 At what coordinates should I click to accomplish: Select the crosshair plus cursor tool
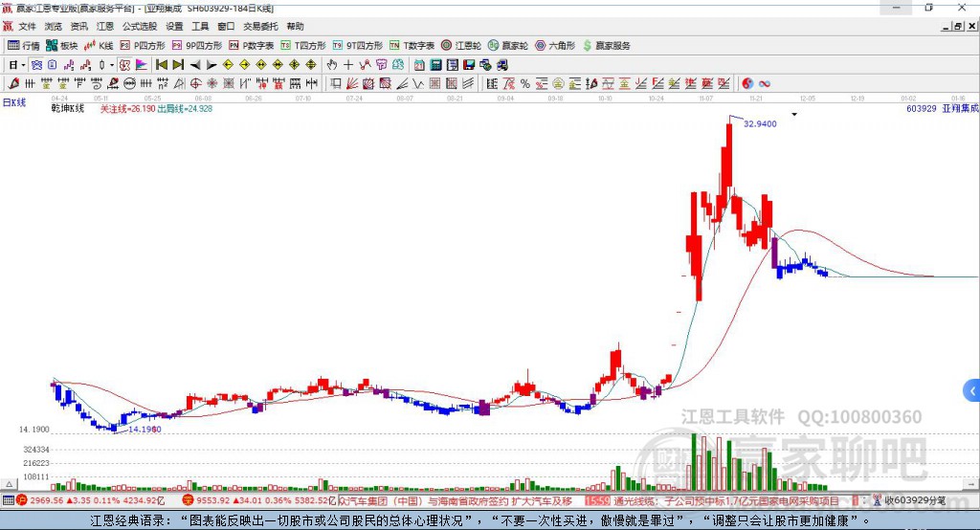tap(348, 65)
